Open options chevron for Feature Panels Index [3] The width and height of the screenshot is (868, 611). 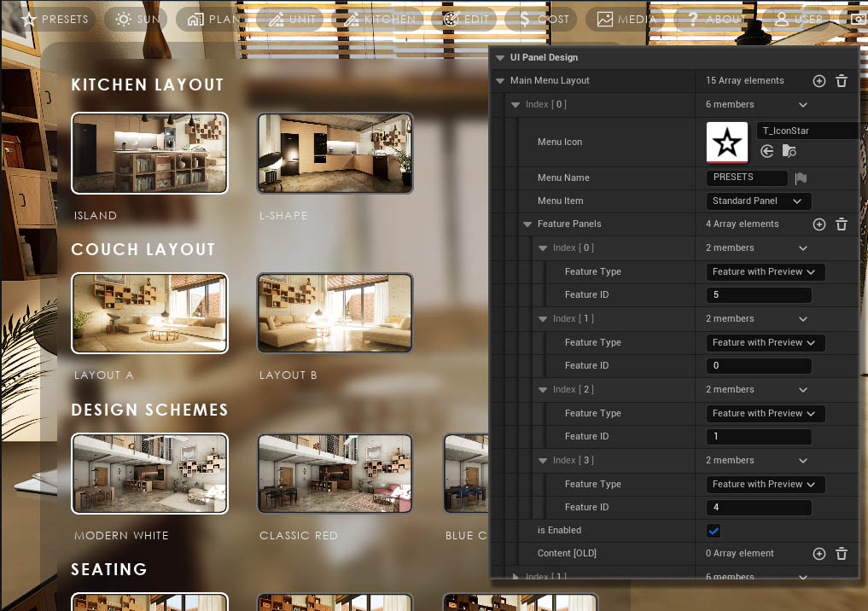pos(803,461)
